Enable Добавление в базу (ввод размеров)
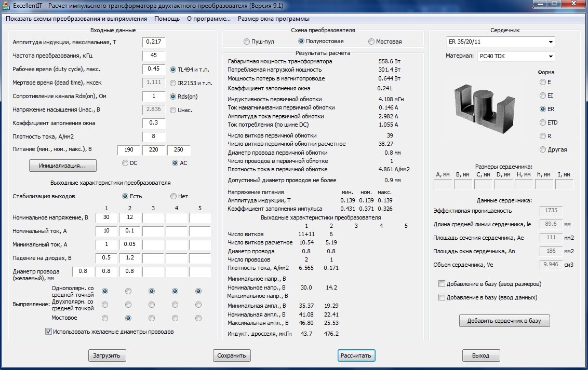This screenshot has height=370, width=588. pos(490,284)
